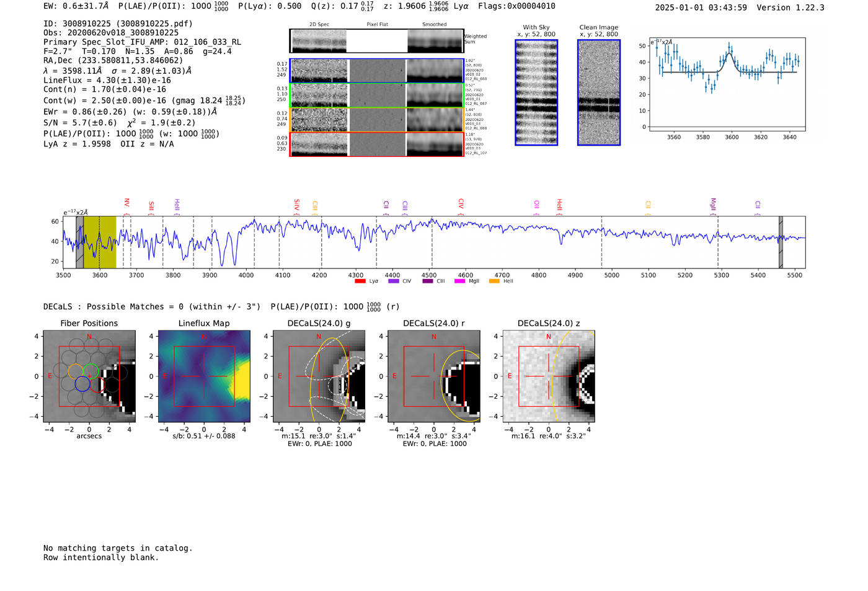Click "No matching targets in catalog." message

(118, 548)
